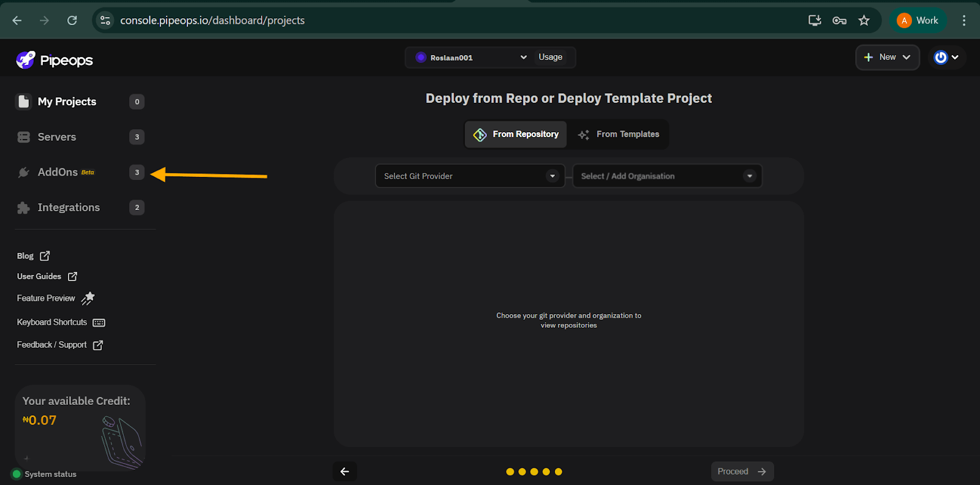Open the Select Git Provider dropdown

point(470,176)
